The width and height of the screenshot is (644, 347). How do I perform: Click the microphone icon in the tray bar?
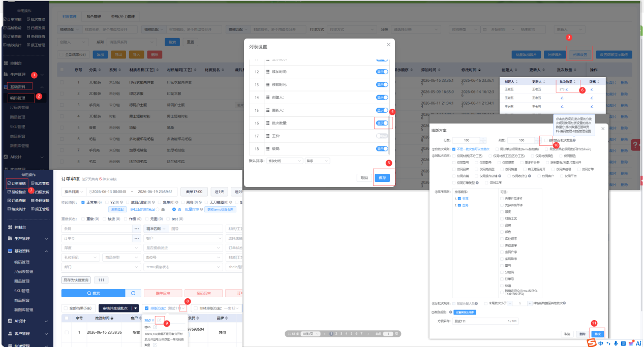click(x=616, y=343)
